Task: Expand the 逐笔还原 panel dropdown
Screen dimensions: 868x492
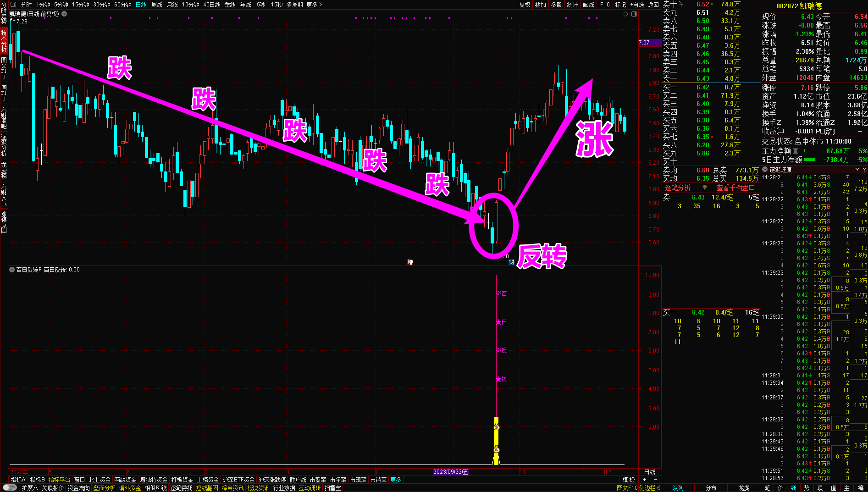Action: [765, 170]
